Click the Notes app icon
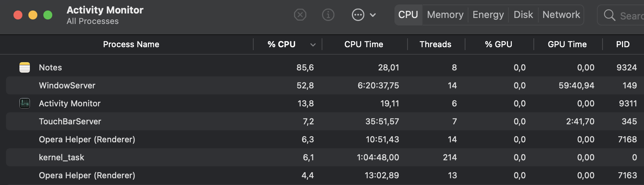This screenshot has height=185, width=644. click(25, 67)
